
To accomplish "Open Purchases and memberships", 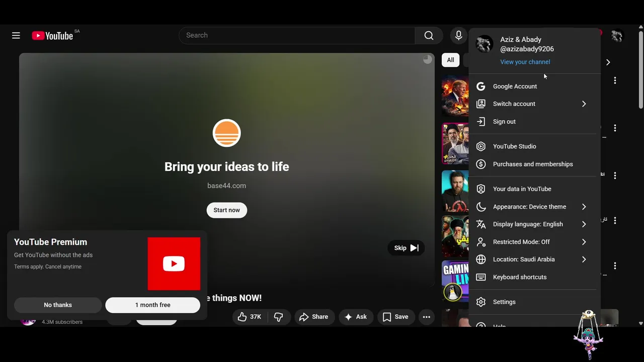I will (x=534, y=164).
